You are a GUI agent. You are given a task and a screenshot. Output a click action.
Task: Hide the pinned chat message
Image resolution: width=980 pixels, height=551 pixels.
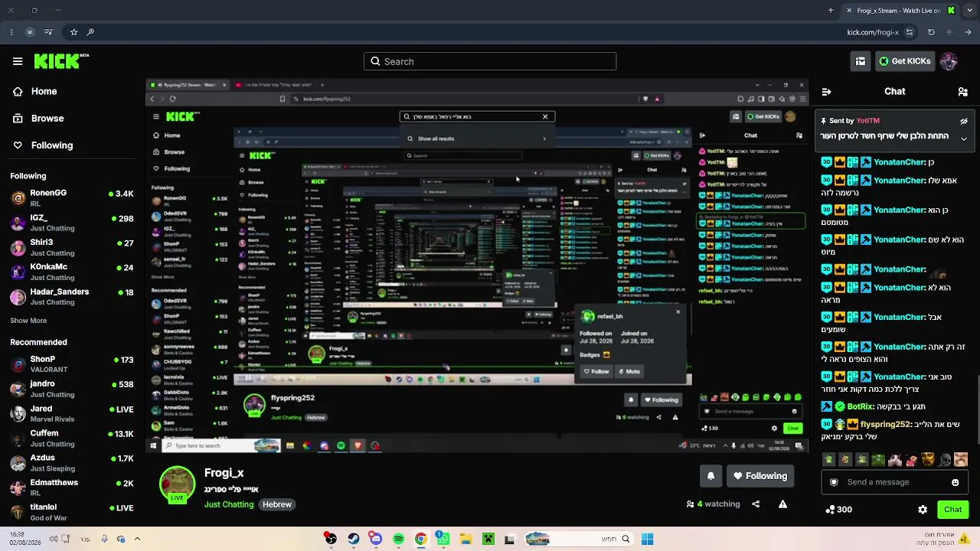coord(964,121)
